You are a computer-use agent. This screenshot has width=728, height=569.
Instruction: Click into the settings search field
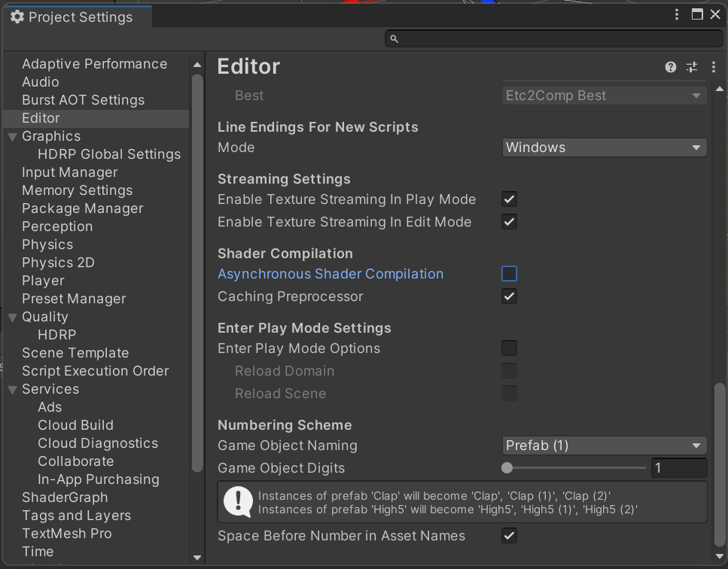[554, 38]
